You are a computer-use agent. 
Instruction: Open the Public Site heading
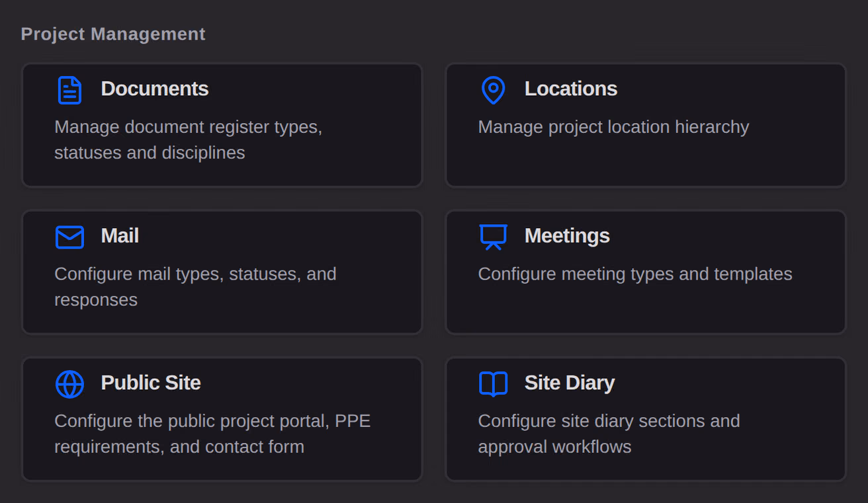click(151, 383)
